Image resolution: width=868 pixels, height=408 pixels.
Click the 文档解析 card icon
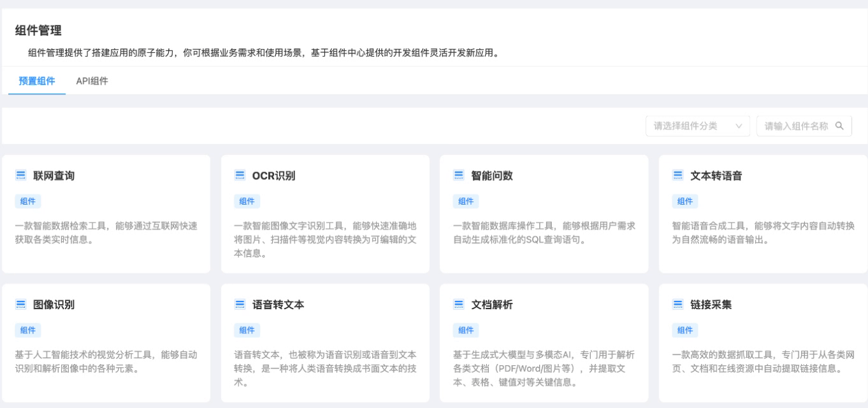[x=459, y=305]
